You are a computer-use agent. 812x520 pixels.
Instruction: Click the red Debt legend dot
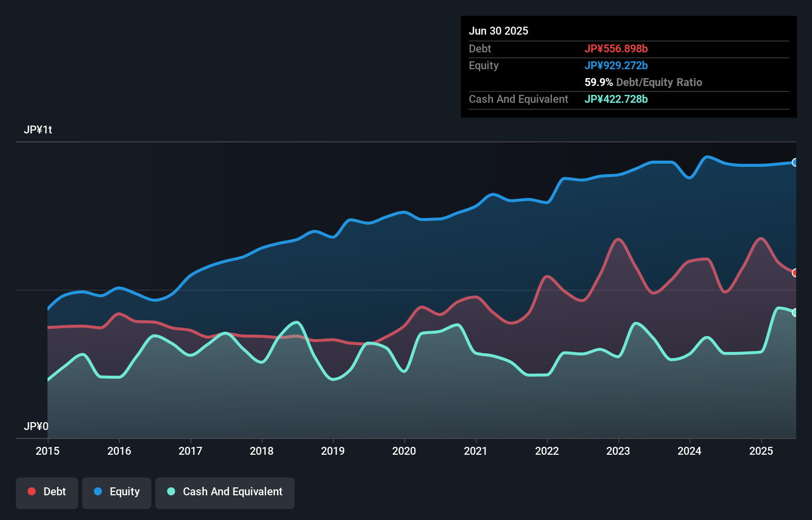[x=31, y=491]
